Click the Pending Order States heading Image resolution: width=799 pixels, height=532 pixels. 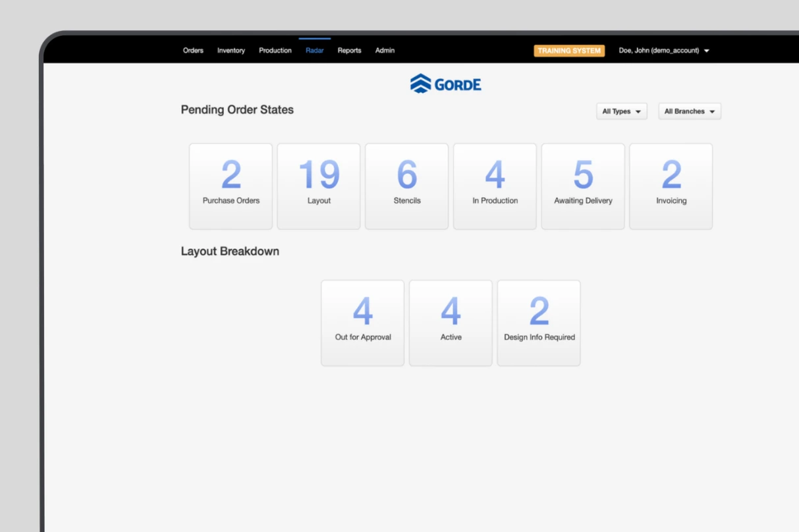pos(237,110)
